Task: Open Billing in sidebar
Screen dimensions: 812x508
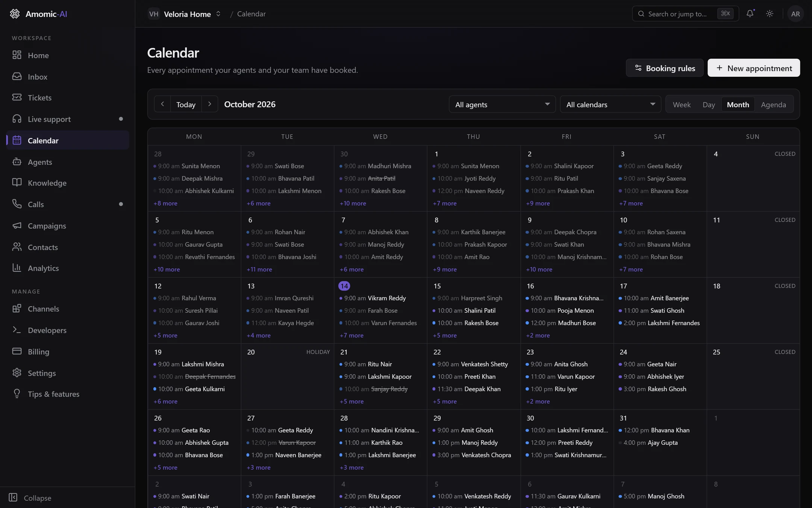Action: click(x=68, y=352)
